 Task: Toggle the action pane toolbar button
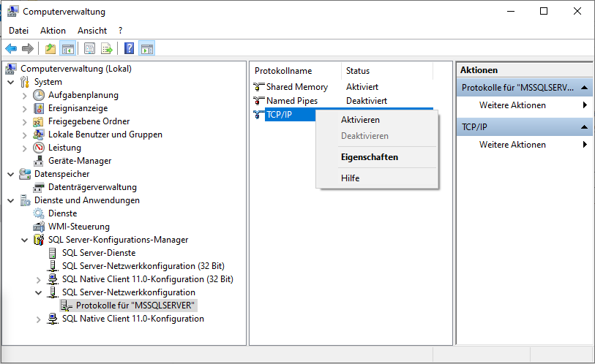tap(146, 49)
